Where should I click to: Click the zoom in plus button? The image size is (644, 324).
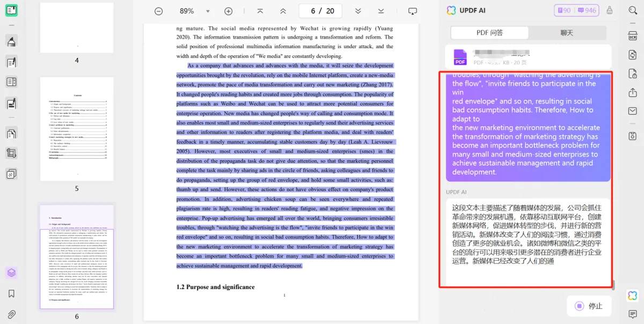click(229, 11)
